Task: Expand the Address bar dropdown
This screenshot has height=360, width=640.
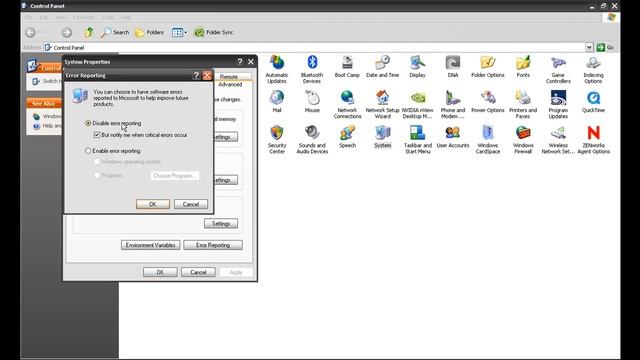Action: pos(589,47)
